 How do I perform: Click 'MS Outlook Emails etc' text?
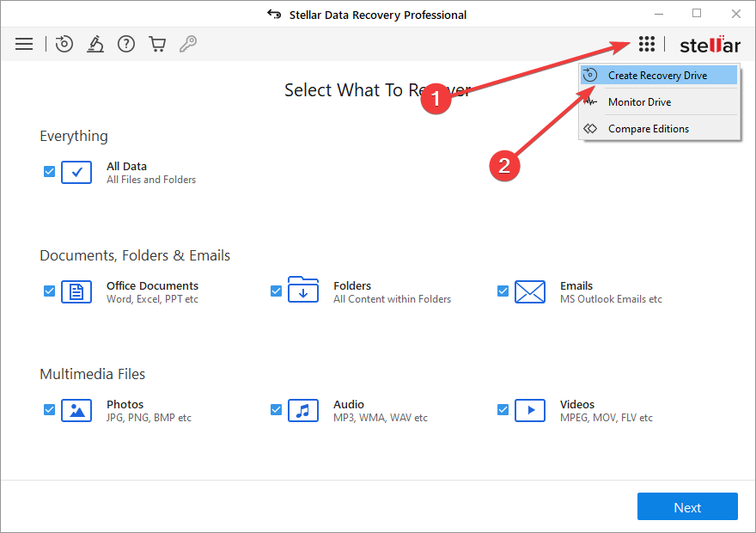[611, 299]
